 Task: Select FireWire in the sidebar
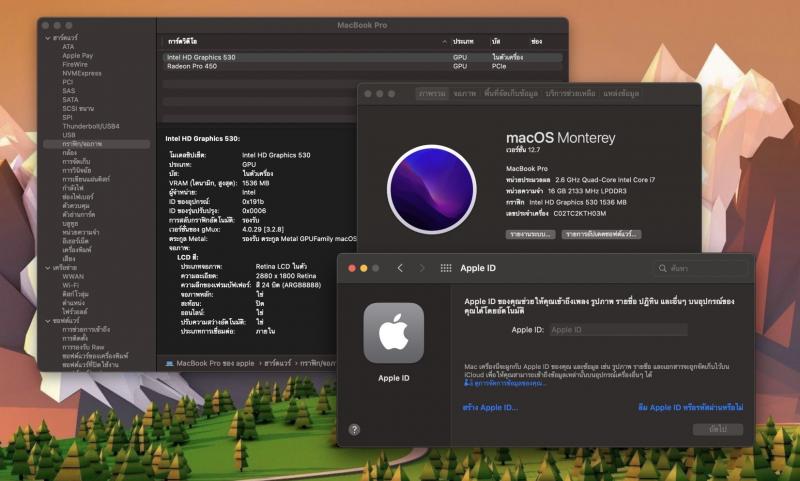pos(75,64)
